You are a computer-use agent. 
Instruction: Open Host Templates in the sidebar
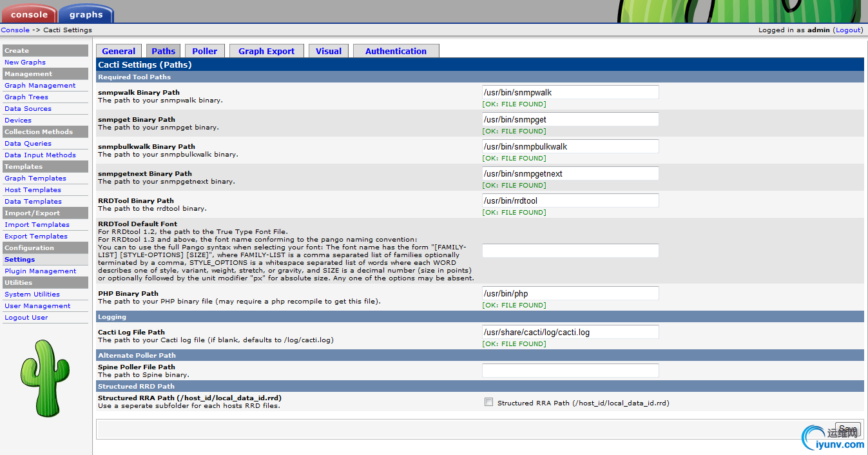click(33, 190)
